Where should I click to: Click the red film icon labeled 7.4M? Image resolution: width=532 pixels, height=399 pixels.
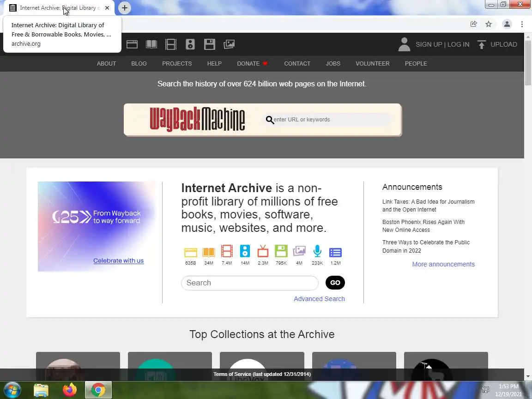tap(227, 251)
